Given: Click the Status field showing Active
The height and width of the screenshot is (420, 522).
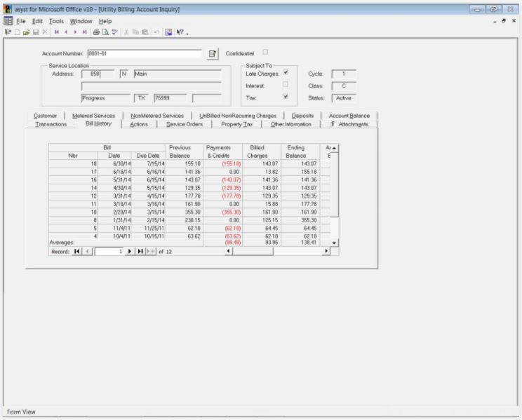Looking at the screenshot, I should pyautogui.click(x=344, y=98).
